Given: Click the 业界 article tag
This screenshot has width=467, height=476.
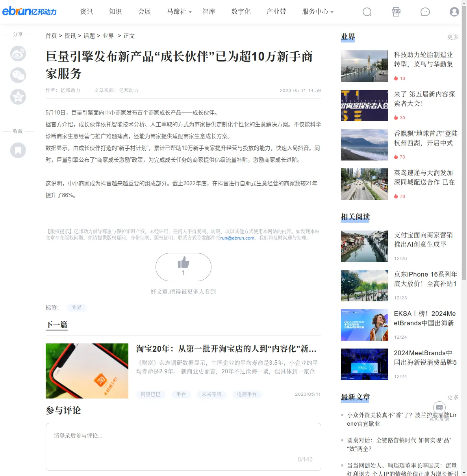Looking at the screenshot, I should click(x=77, y=308).
